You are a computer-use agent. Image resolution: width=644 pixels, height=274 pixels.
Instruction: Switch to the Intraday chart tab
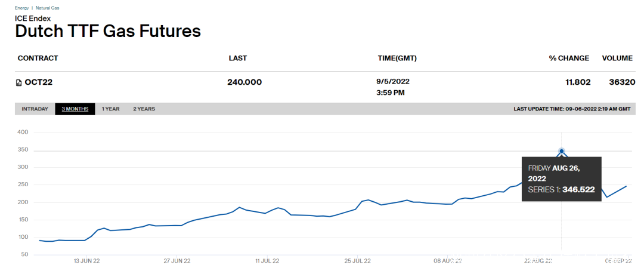pyautogui.click(x=35, y=109)
